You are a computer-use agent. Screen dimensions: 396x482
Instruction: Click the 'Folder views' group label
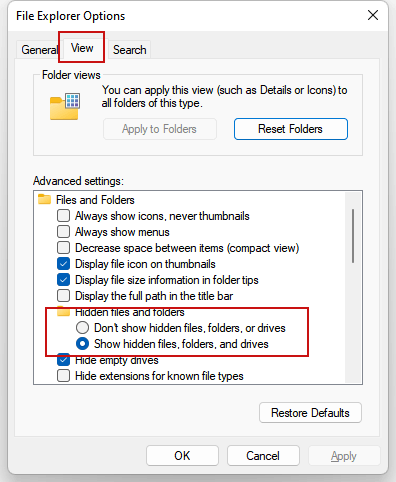click(71, 75)
